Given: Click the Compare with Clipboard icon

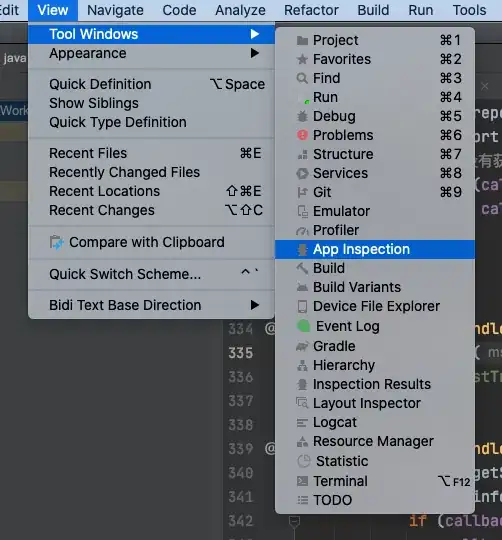Looking at the screenshot, I should [57, 242].
